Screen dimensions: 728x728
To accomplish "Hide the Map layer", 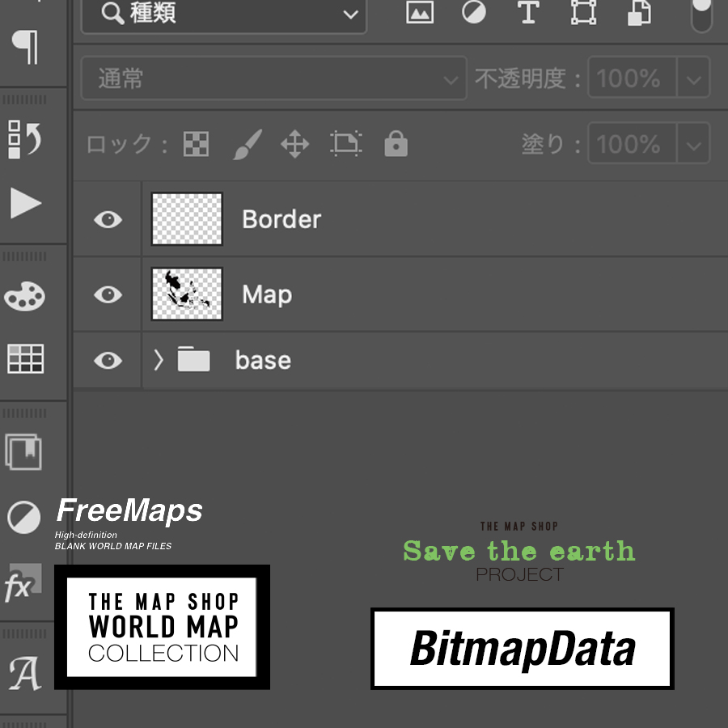I will (x=108, y=294).
